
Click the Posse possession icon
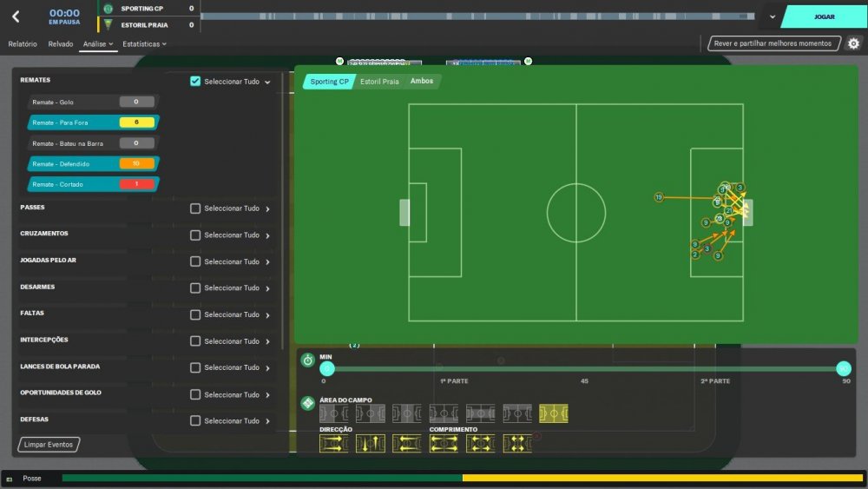tap(9, 479)
